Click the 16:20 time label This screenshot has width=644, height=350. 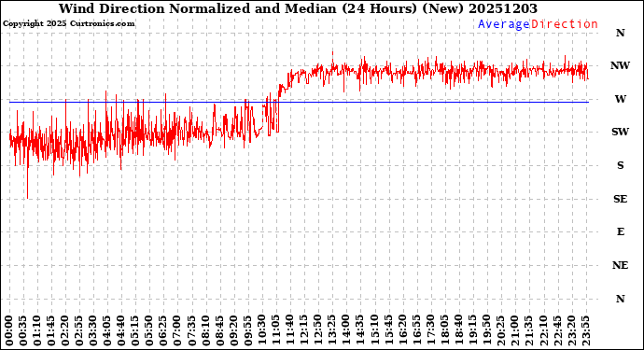[x=402, y=330]
